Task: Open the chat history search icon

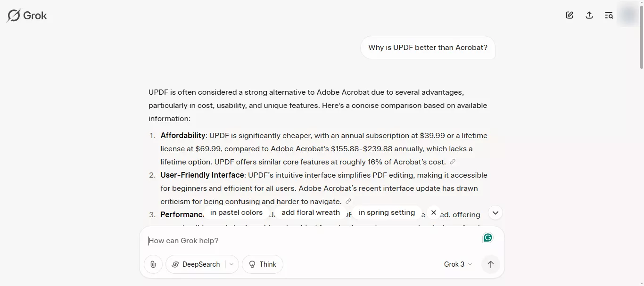Action: click(609, 15)
